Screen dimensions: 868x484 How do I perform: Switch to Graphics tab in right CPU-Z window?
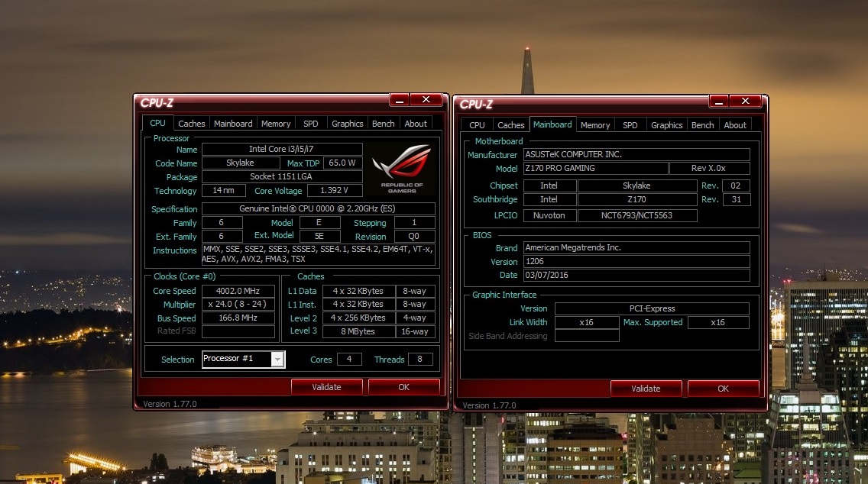(666, 125)
